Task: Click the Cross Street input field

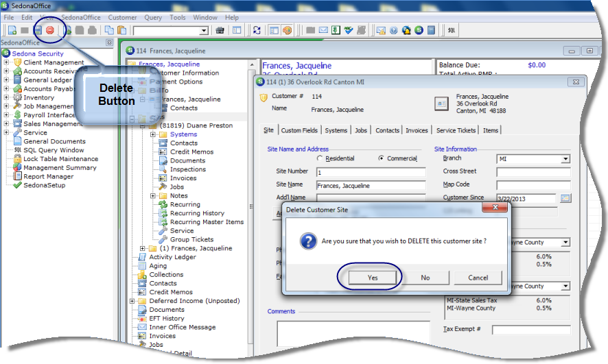Action: click(x=533, y=172)
